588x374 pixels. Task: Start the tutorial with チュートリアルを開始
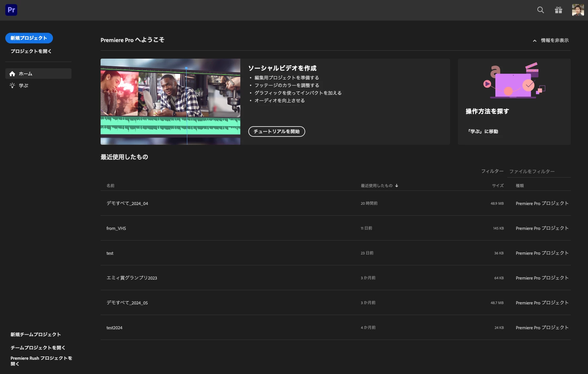pyautogui.click(x=277, y=132)
